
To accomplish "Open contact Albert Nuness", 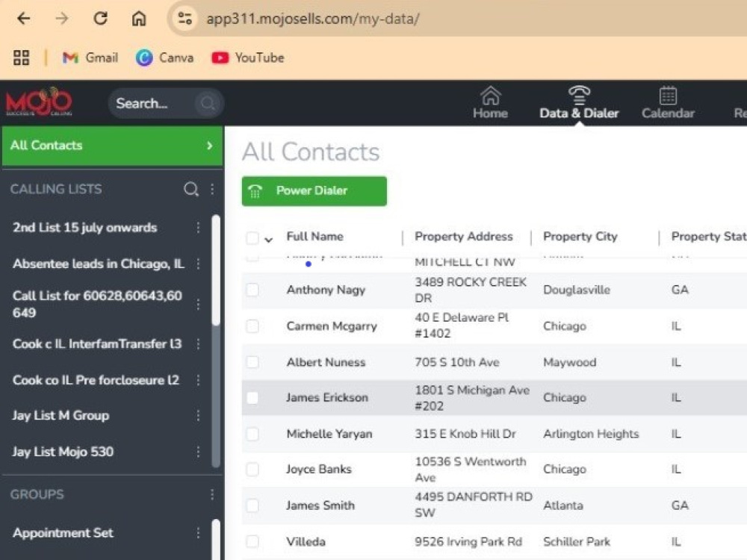I will pyautogui.click(x=326, y=362).
